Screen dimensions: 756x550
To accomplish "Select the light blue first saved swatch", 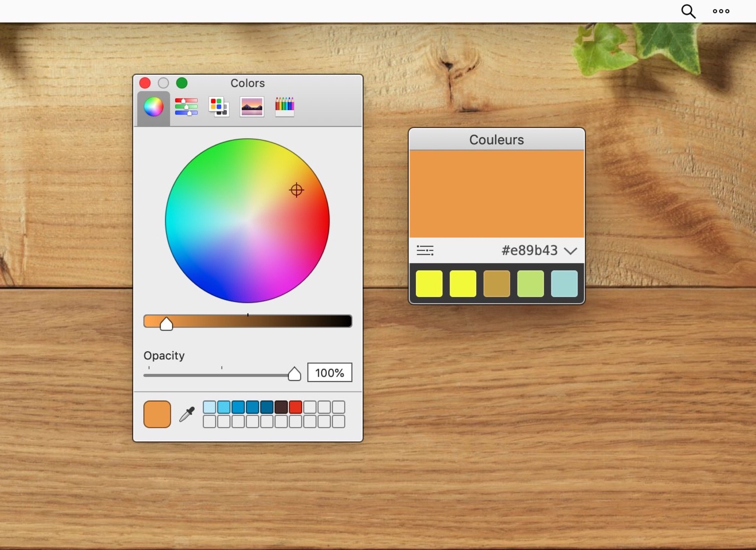I will coord(209,407).
